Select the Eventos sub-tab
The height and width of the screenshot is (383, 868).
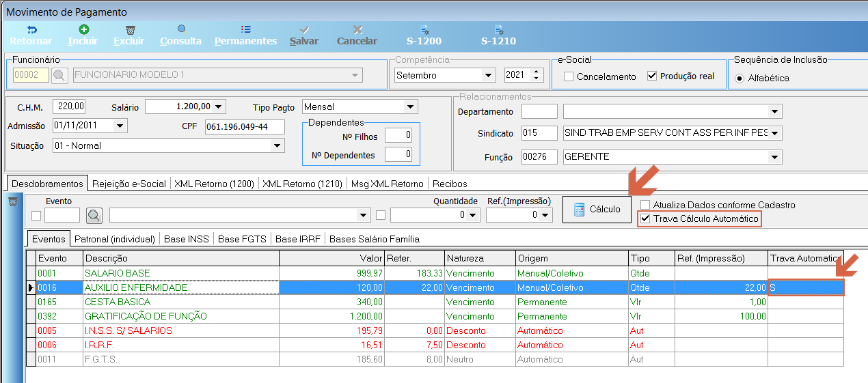(49, 238)
